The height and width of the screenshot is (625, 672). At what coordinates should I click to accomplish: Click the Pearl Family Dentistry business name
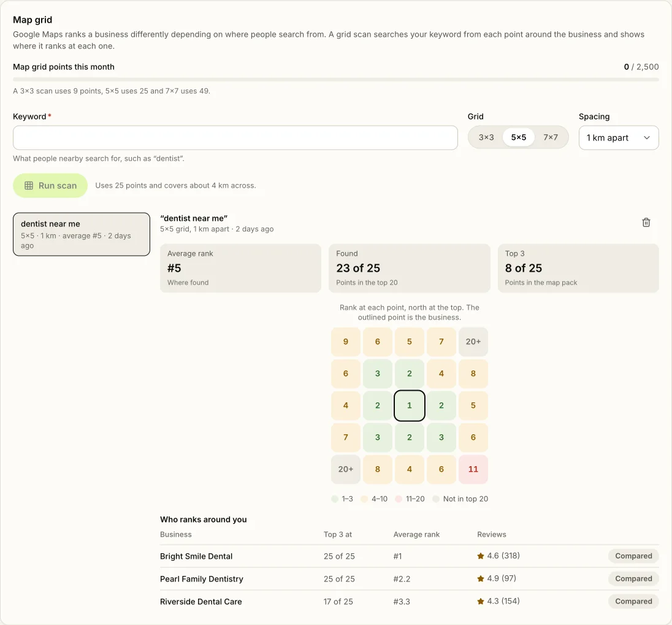point(202,579)
